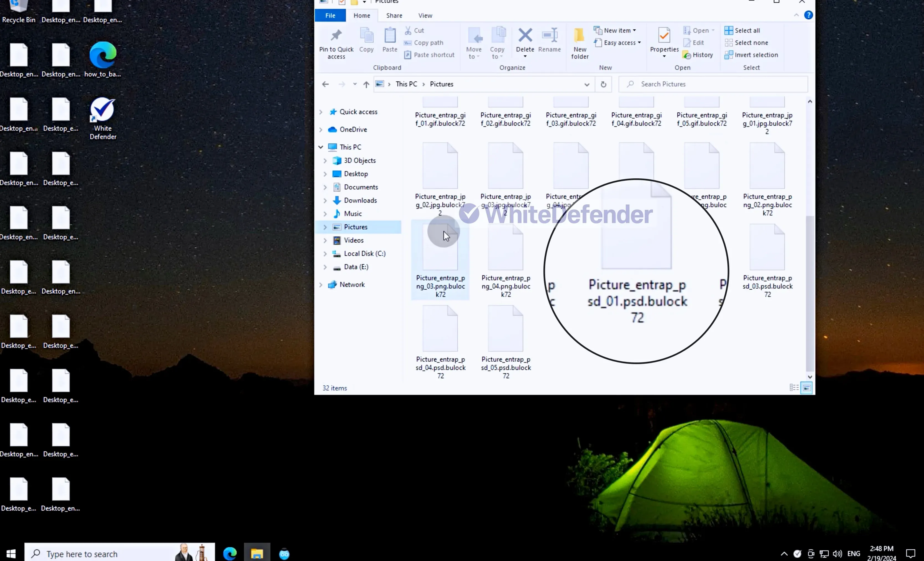Open the New item dropdown

(615, 30)
